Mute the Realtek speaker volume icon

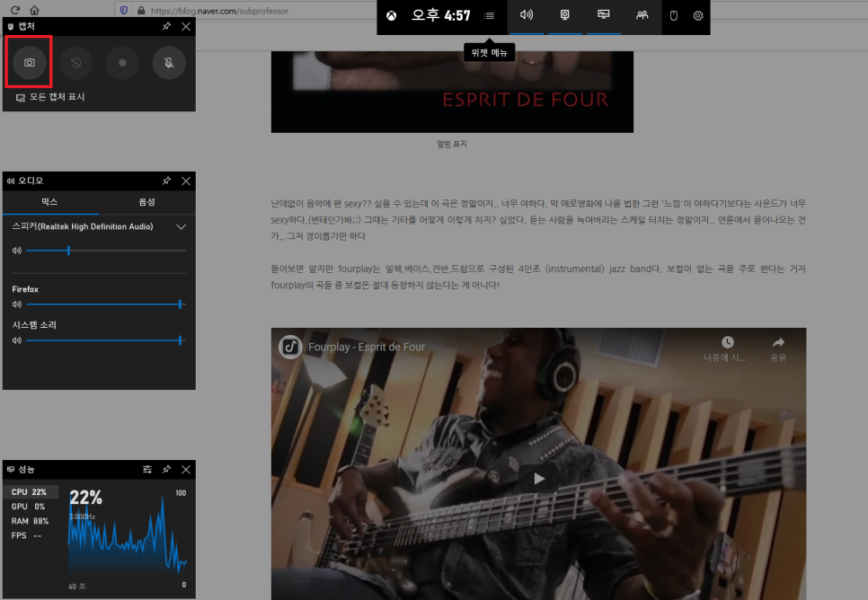(16, 251)
